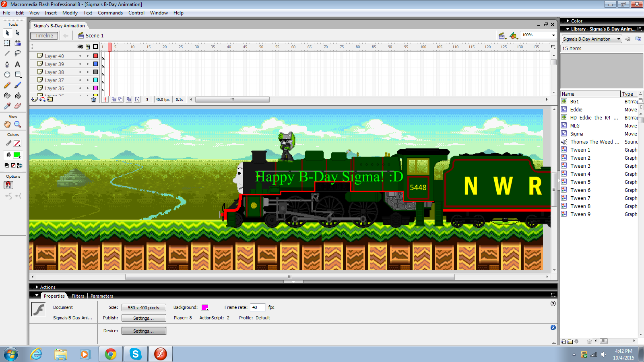
Task: Select the Pen tool
Action: click(7, 64)
